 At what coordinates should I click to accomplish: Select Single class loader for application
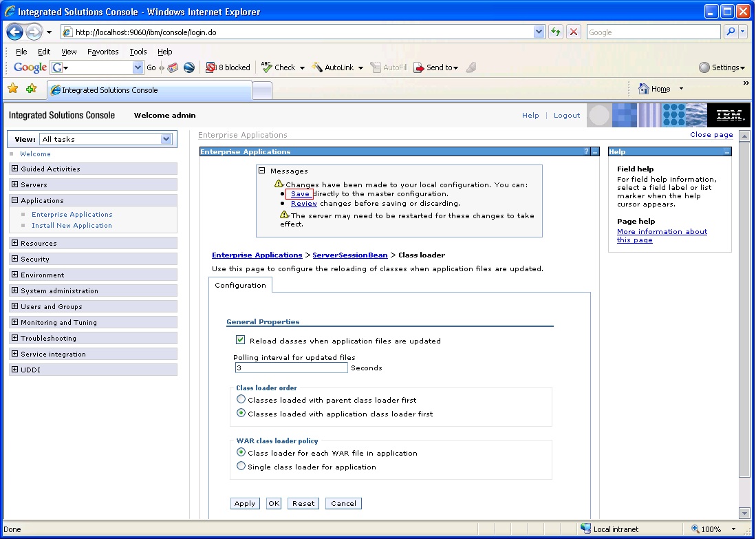coord(241,466)
